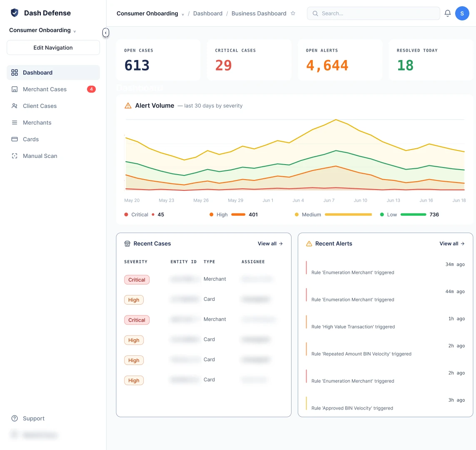Open the Open Alerts 4,644 card
The width and height of the screenshot is (476, 450).
[340, 60]
